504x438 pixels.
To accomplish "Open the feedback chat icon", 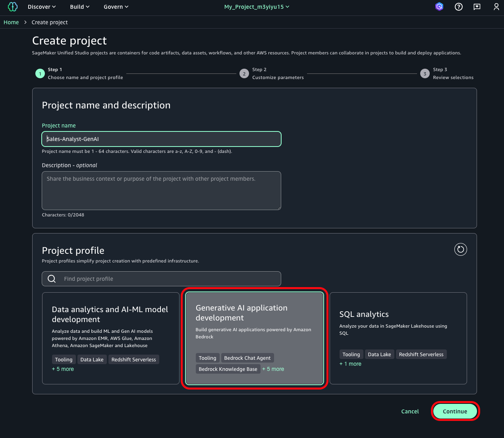I will [x=477, y=7].
